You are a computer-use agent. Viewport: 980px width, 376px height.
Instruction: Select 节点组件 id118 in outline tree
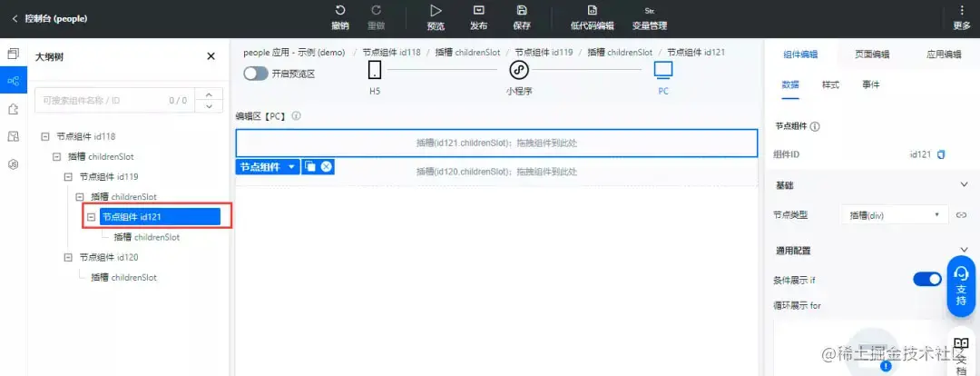85,136
